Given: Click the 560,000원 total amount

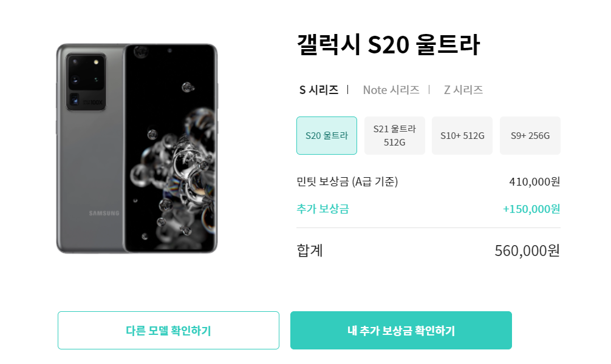Looking at the screenshot, I should point(527,251).
